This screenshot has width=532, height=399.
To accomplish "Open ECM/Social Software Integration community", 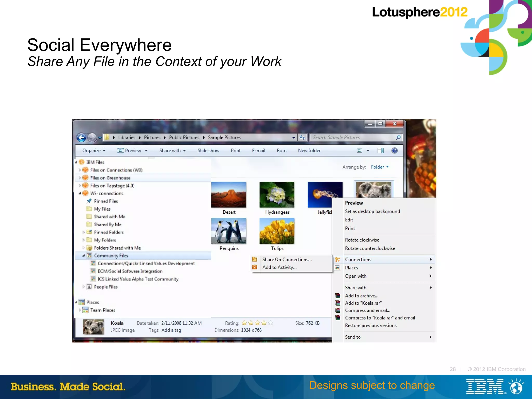I will point(130,271).
